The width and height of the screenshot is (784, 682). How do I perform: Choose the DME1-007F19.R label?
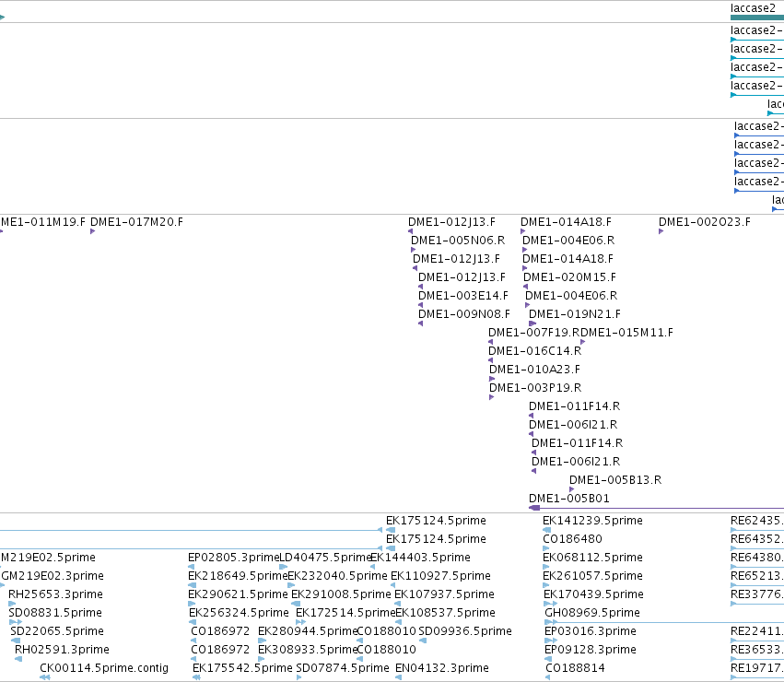[x=534, y=332]
